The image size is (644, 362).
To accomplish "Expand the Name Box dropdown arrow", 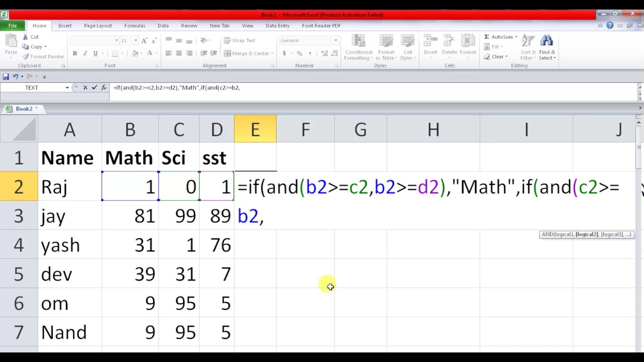I will (x=67, y=87).
